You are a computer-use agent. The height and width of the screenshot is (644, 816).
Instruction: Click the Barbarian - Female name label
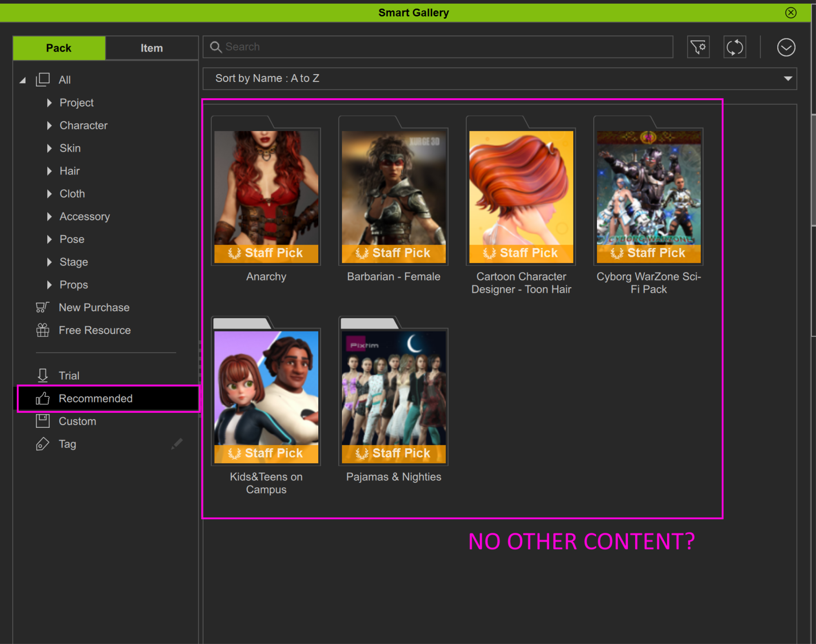click(393, 277)
